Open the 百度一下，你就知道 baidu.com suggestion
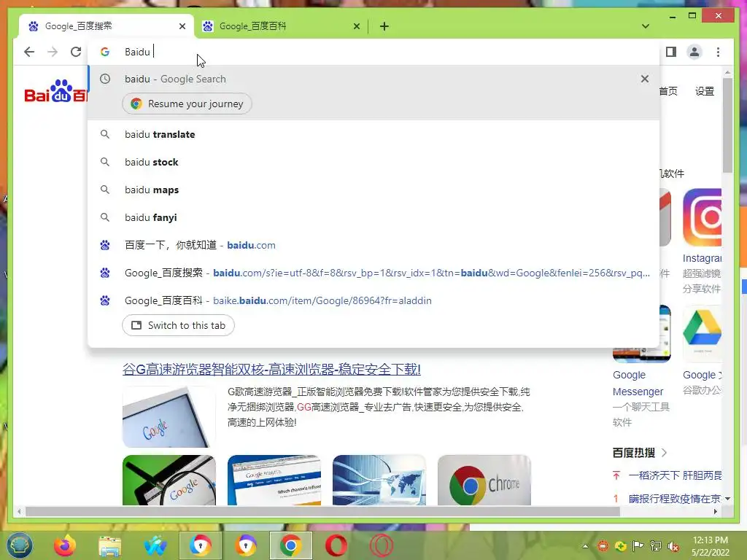747x560 pixels. 374,245
